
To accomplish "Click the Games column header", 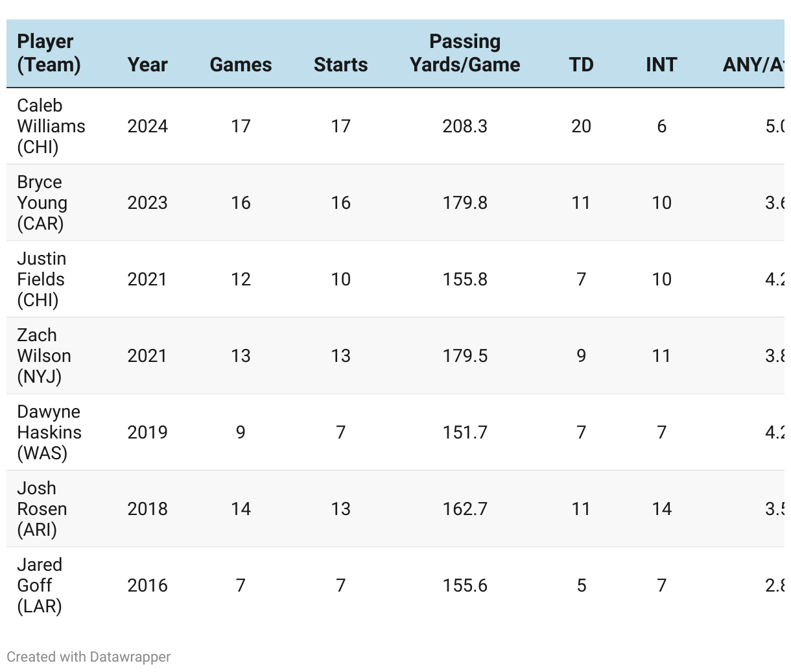I will [241, 65].
